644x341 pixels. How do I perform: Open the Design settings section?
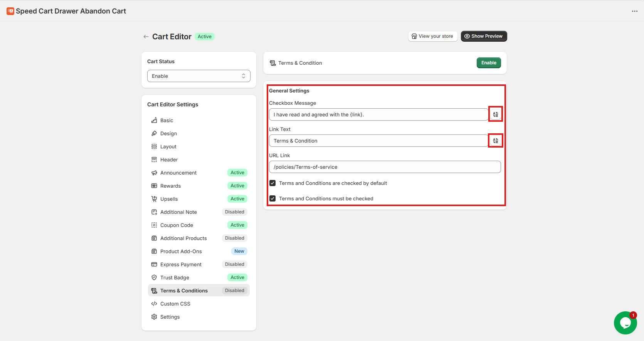(x=168, y=134)
